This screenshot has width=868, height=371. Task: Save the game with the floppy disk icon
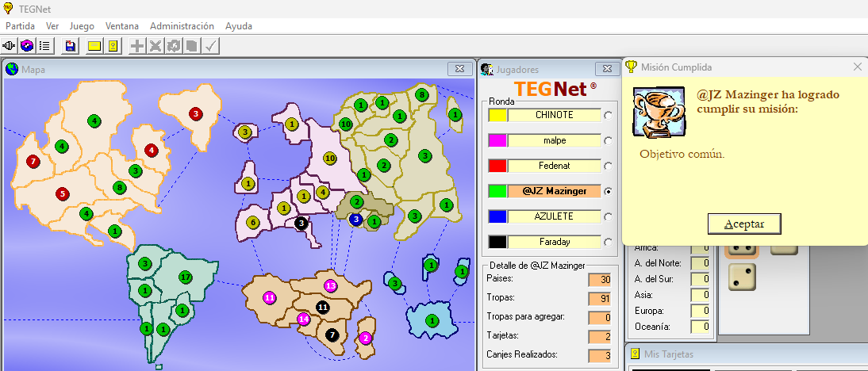point(71,46)
